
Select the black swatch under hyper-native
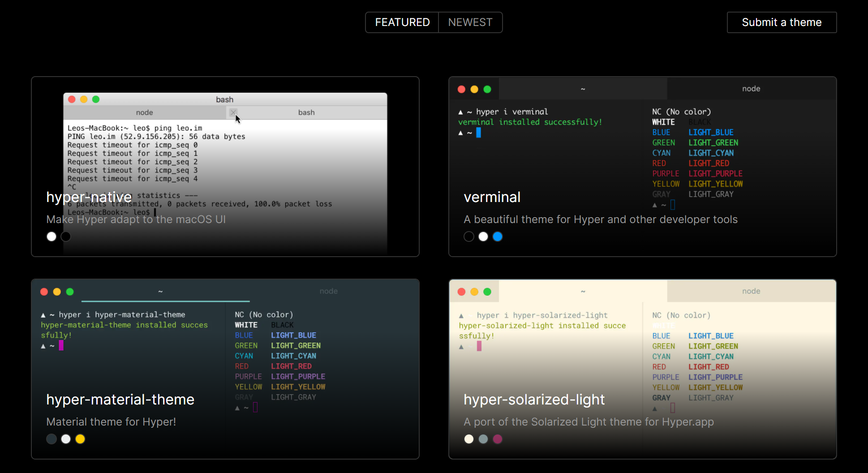coord(66,236)
